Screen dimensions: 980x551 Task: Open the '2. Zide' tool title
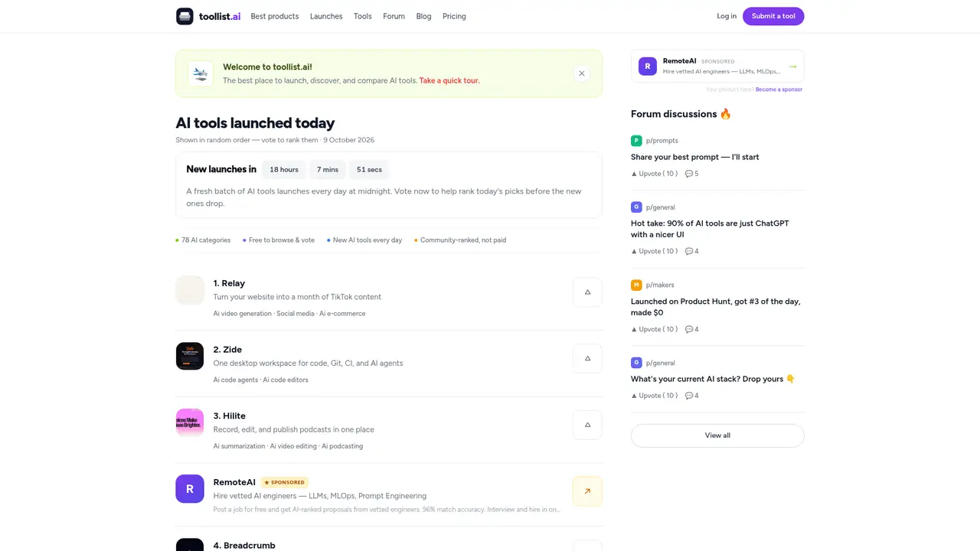point(227,350)
